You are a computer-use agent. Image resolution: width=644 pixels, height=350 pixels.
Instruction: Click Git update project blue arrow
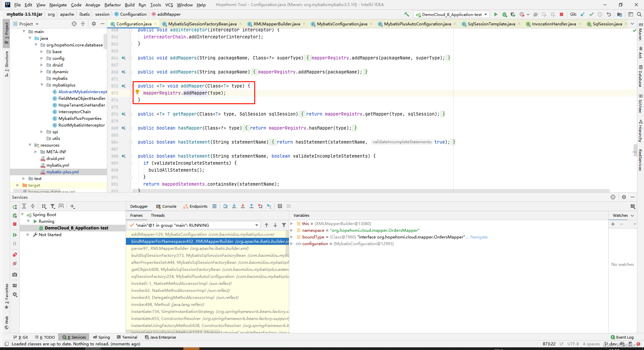[583, 14]
